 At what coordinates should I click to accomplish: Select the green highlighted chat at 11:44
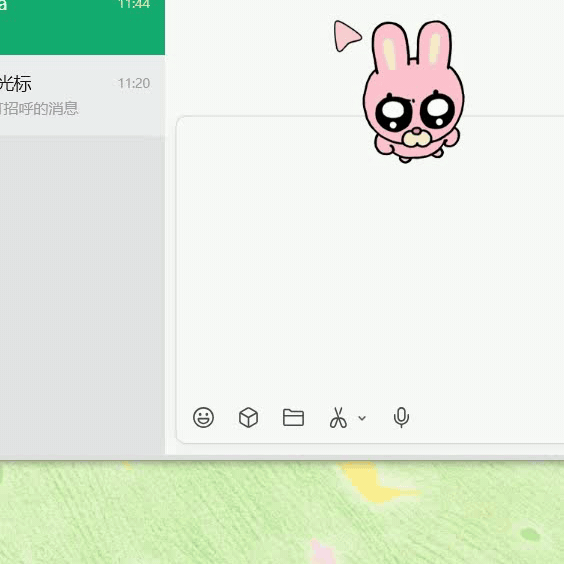pos(82,27)
